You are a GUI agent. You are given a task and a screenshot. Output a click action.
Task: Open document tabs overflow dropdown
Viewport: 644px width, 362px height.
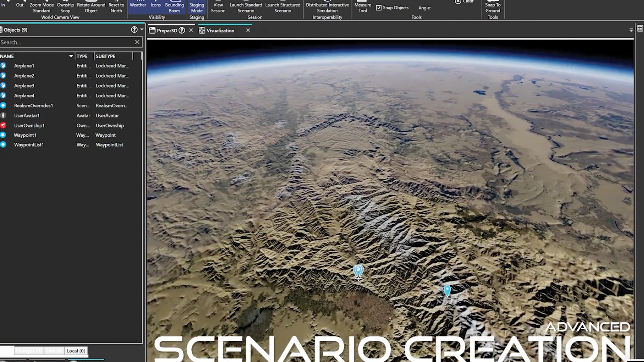pyautogui.click(x=631, y=30)
